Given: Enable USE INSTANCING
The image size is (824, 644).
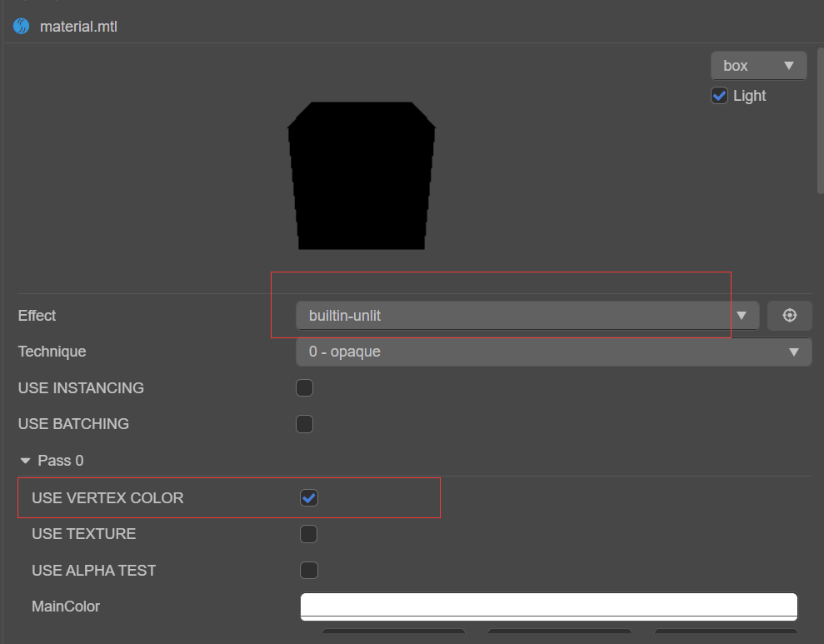Looking at the screenshot, I should [x=304, y=387].
